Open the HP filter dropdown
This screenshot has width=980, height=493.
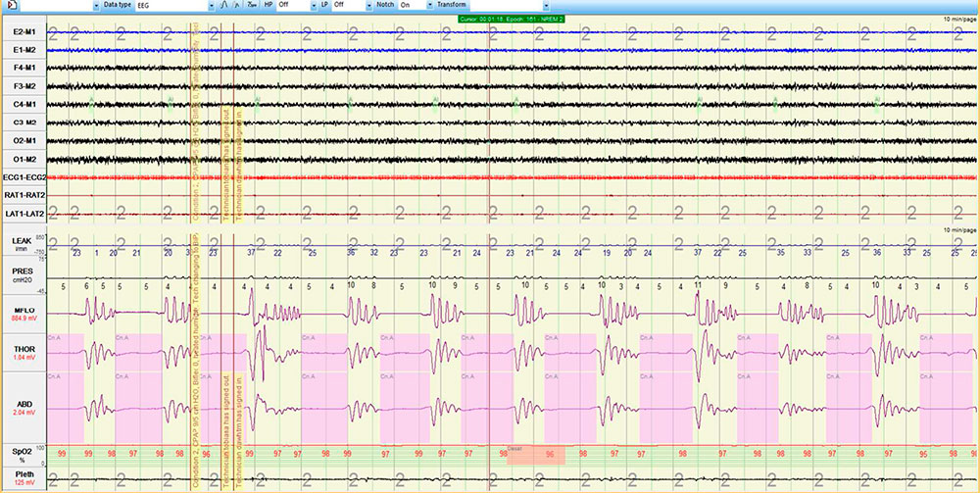coord(315,4)
